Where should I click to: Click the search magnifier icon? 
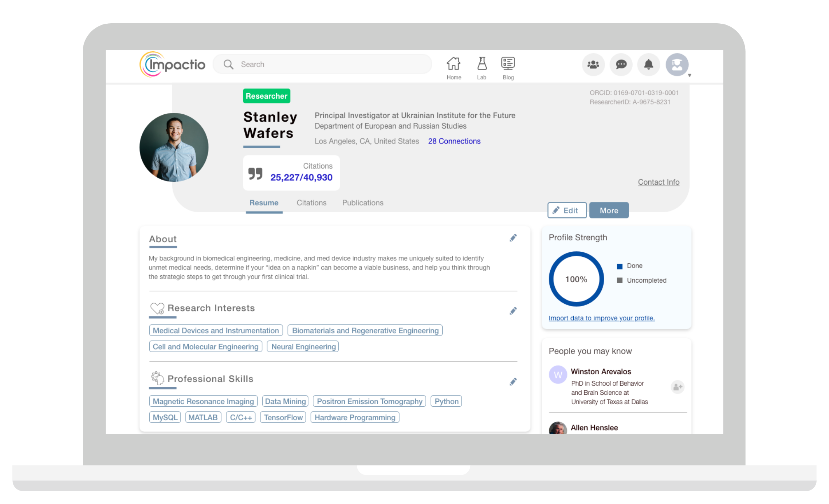(x=228, y=64)
